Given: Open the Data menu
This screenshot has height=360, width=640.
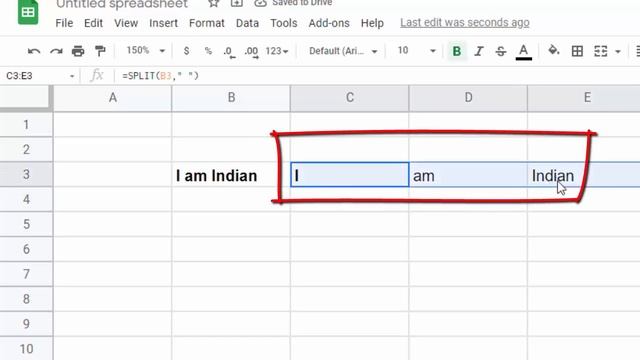Looking at the screenshot, I should point(247,23).
